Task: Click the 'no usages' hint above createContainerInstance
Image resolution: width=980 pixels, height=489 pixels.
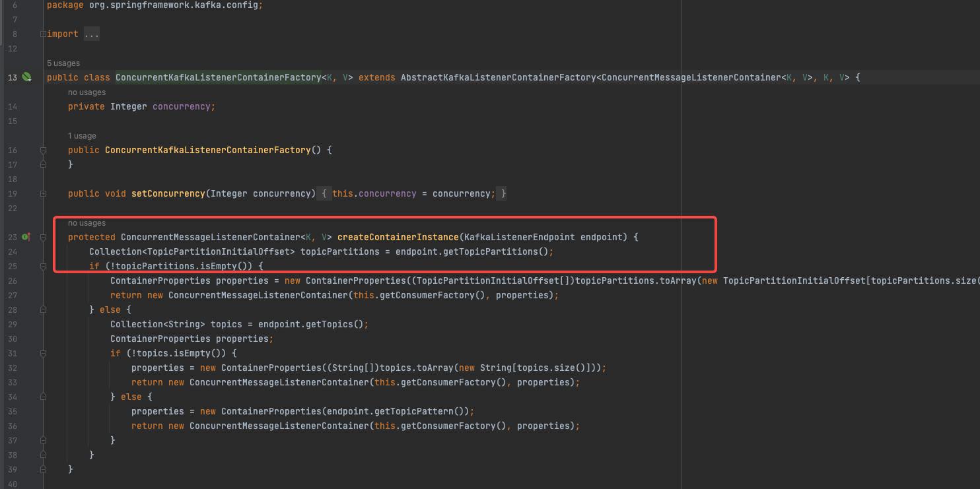Action: click(x=87, y=223)
